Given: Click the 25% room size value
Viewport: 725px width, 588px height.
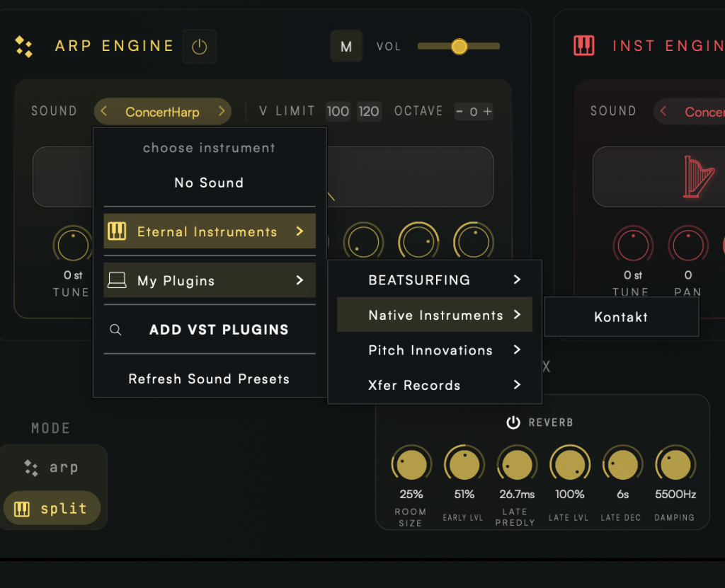Looking at the screenshot, I should 411,494.
